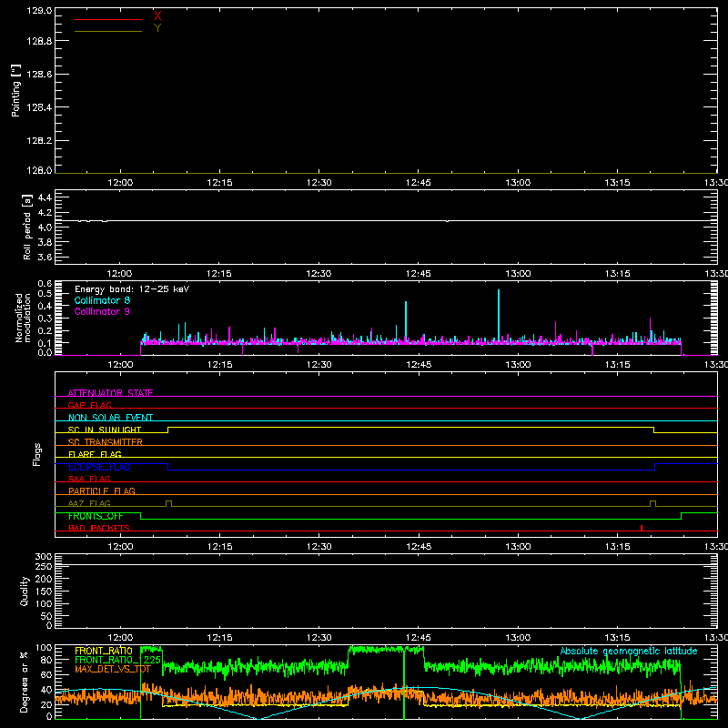Click the ATTENUATOR_STATE flag label
The width and height of the screenshot is (728, 728).
point(110,393)
